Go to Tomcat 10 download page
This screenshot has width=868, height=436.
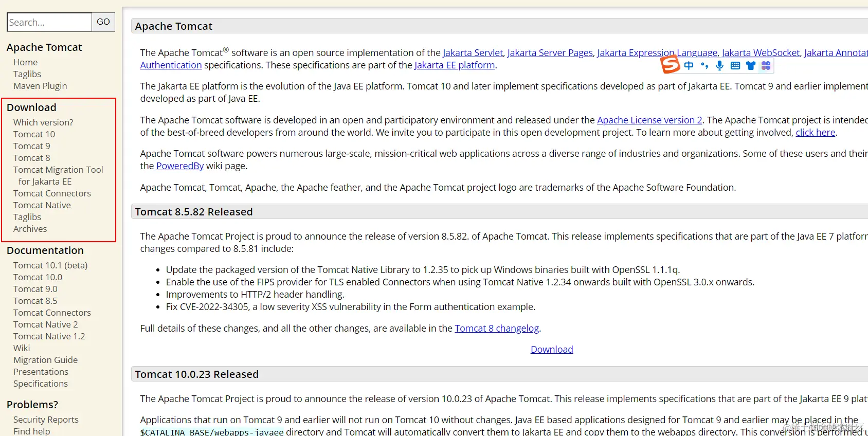click(x=34, y=134)
